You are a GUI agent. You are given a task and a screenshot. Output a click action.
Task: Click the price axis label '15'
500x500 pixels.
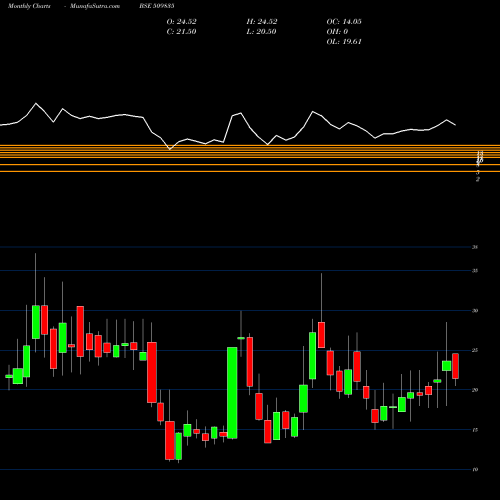point(475,430)
